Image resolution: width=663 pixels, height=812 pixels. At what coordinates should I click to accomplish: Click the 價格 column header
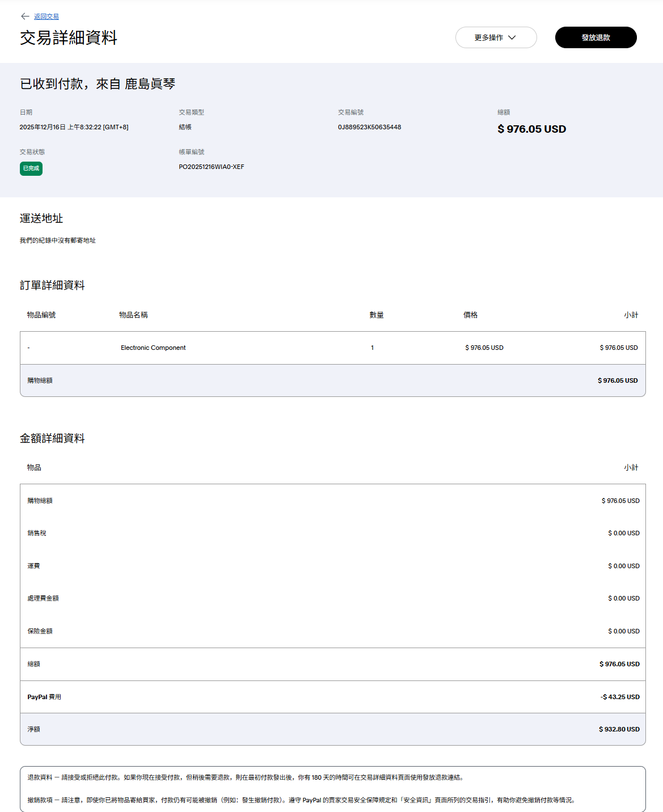[470, 315]
